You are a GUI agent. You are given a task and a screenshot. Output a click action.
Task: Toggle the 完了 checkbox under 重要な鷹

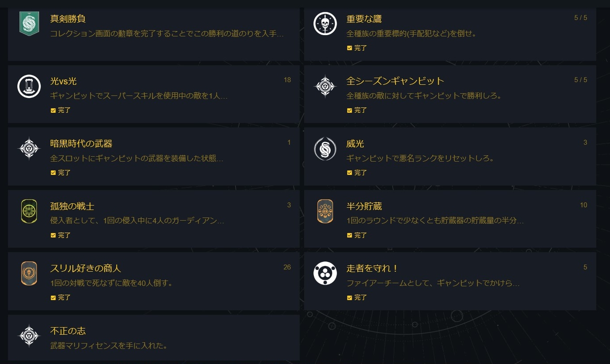point(349,48)
